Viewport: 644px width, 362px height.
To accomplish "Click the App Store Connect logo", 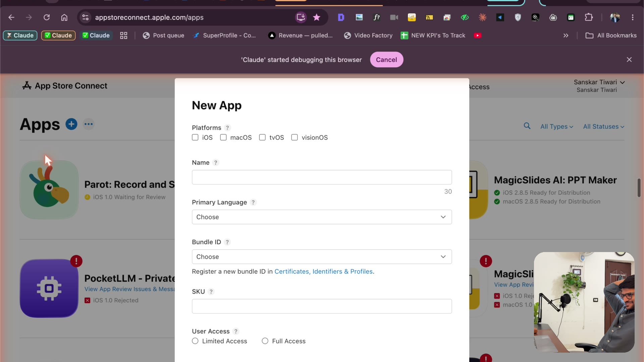I will 65,86.
